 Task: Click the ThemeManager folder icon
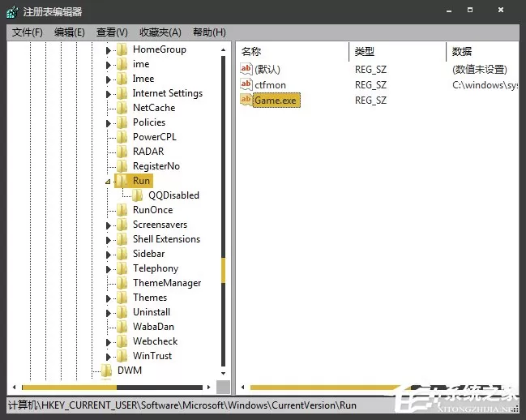[122, 283]
